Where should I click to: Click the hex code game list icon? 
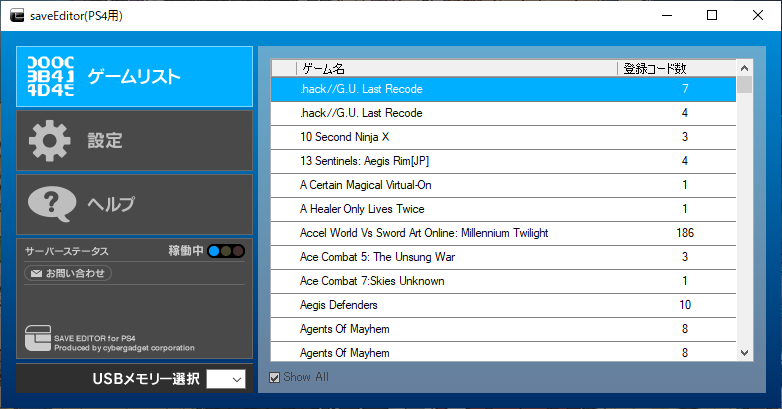point(50,76)
